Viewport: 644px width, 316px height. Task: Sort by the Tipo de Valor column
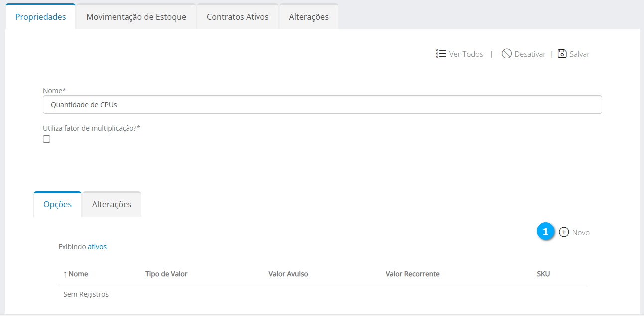(166, 274)
